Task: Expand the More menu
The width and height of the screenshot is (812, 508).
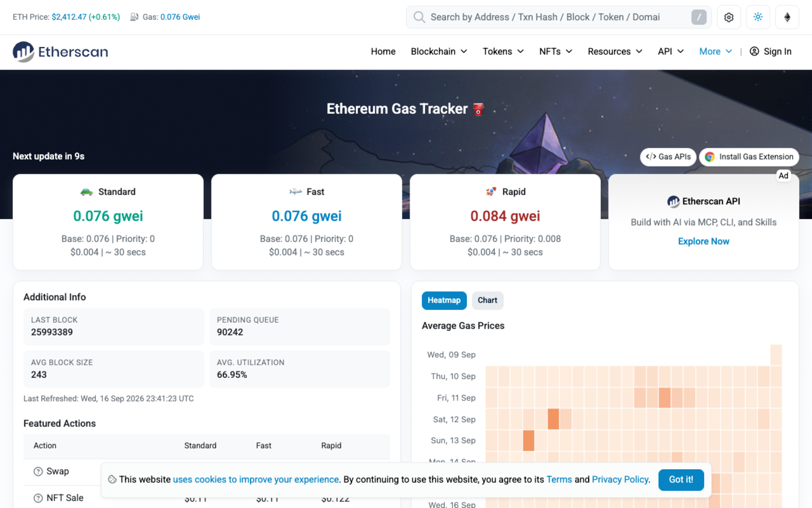Action: [716, 52]
